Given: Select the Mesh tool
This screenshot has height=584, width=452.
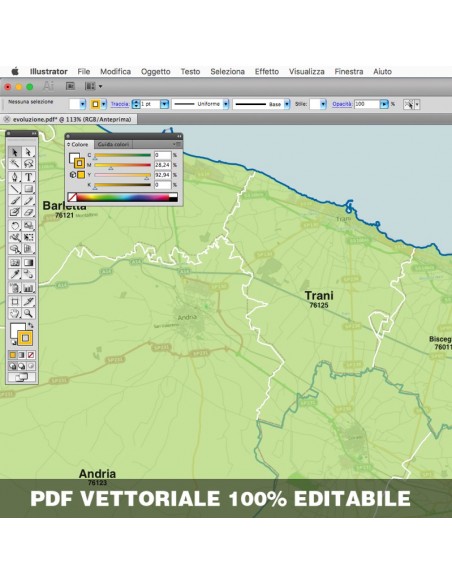Looking at the screenshot, I should pyautogui.click(x=15, y=263).
